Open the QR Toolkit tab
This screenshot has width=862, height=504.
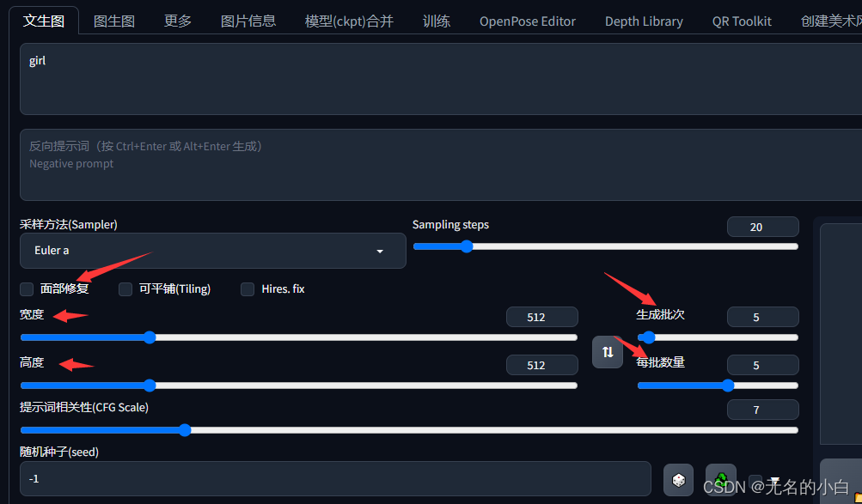[x=742, y=21]
